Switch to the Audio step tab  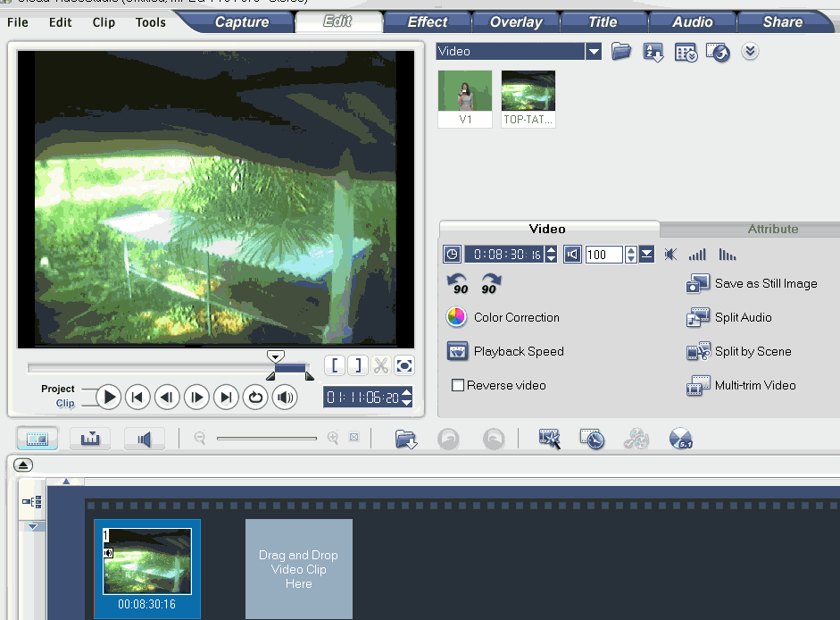(x=692, y=22)
